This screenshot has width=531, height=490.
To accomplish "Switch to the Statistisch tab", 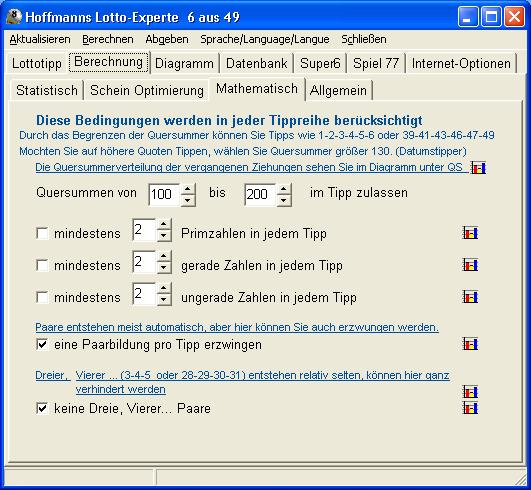I will tap(47, 90).
